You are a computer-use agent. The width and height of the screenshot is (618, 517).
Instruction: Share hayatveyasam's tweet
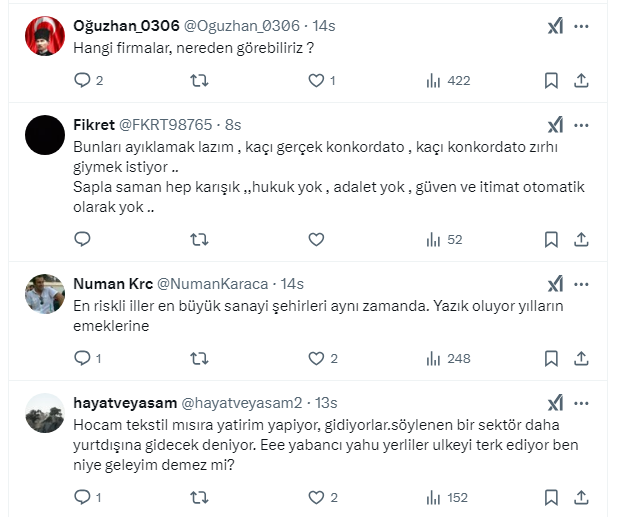pos(586,497)
